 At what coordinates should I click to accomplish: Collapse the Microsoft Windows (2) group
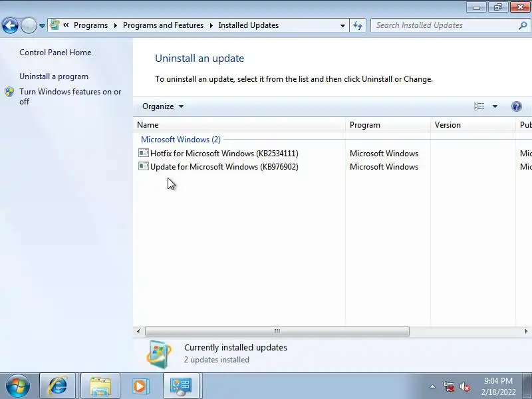tap(180, 140)
